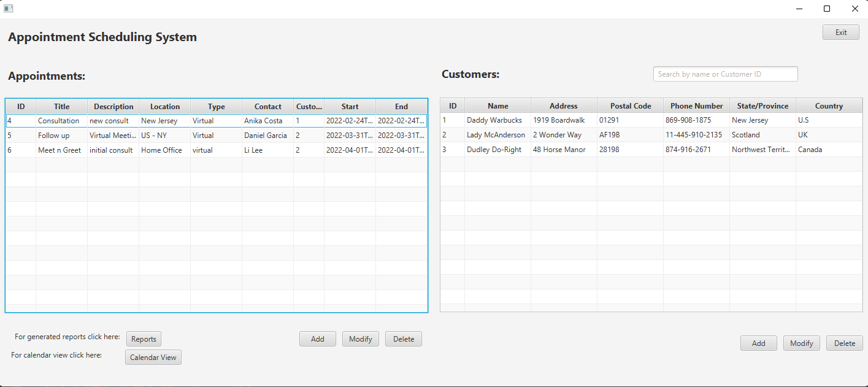This screenshot has width=868, height=387.
Task: Click the 2 Wonder Way address cell
Action: 564,135
